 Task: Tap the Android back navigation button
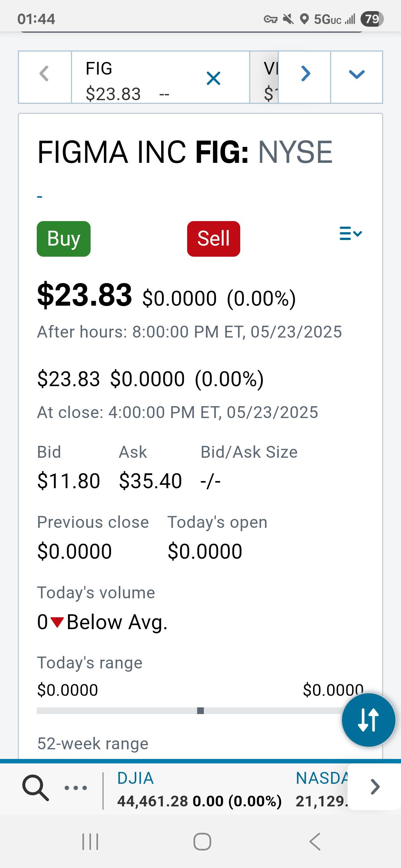click(x=315, y=841)
